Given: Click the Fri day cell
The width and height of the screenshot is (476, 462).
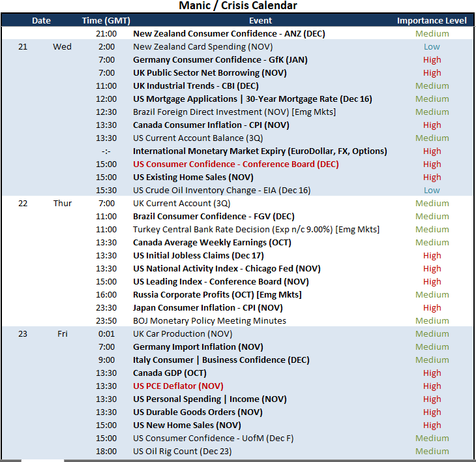Looking at the screenshot, I should point(62,334).
